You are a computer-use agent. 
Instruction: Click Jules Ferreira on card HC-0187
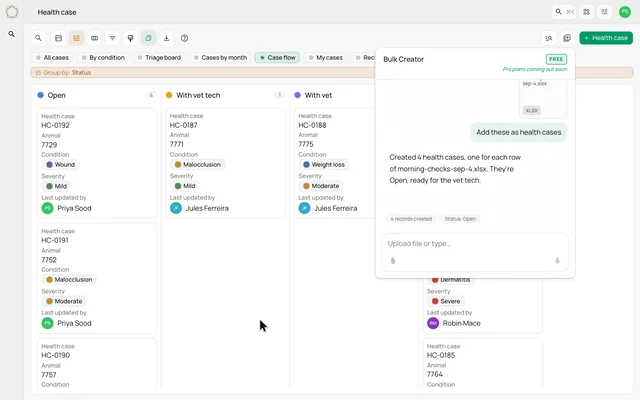click(207, 208)
